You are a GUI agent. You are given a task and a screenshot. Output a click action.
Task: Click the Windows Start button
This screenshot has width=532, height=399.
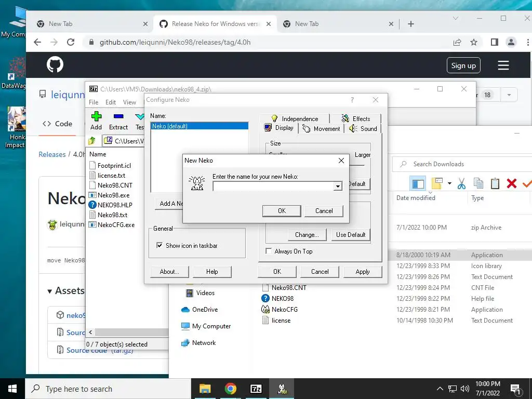(x=12, y=389)
